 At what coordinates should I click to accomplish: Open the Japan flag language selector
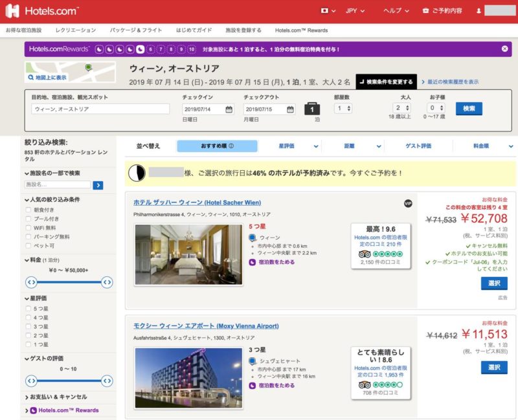(x=328, y=11)
